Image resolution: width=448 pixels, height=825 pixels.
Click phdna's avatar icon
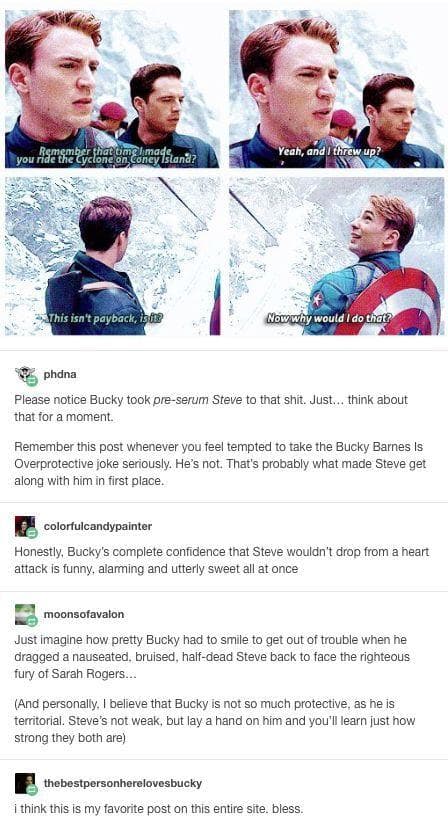click(x=25, y=375)
